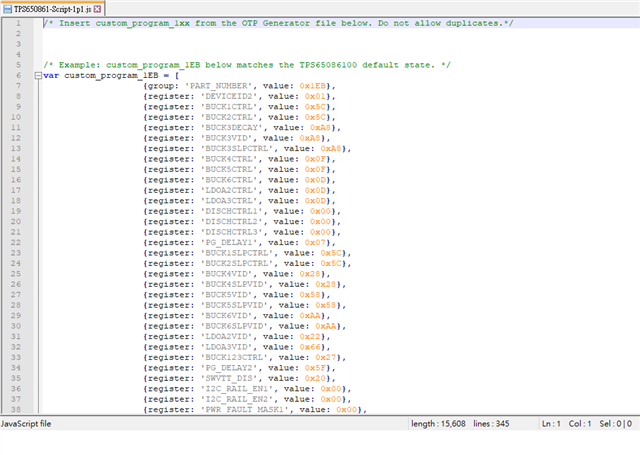Click the 'LDOA3CTRL' register string
The height and width of the screenshot is (455, 640).
tap(229, 201)
